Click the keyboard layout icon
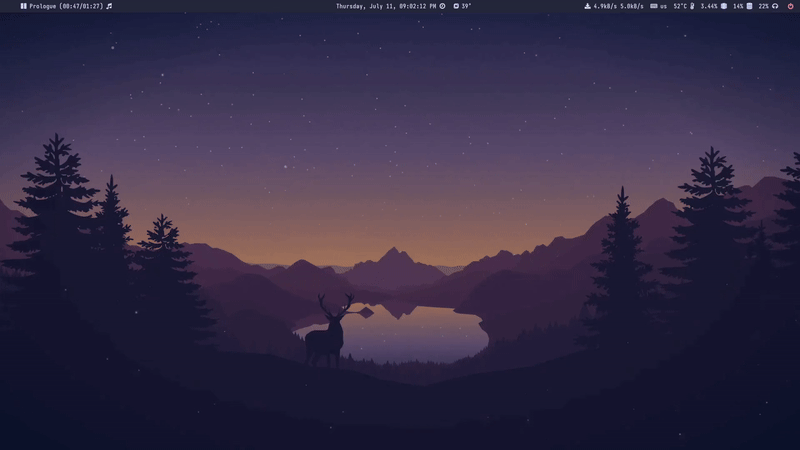Viewport: 800px width, 450px height. [x=654, y=6]
